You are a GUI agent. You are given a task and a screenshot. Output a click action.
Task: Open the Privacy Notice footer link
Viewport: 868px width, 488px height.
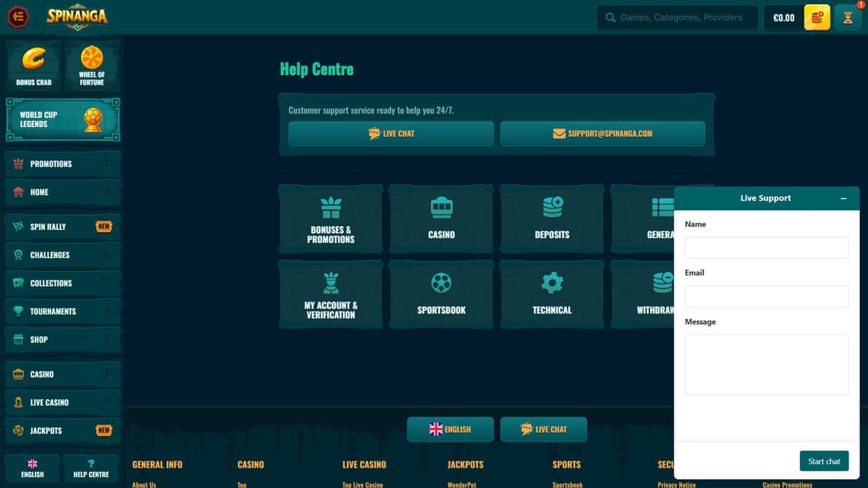pyautogui.click(x=676, y=484)
